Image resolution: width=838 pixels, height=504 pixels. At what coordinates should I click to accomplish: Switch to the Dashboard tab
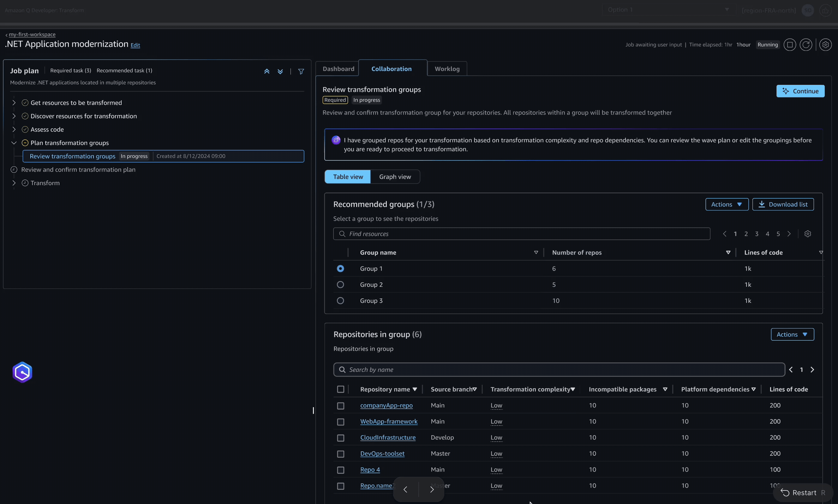pos(338,69)
